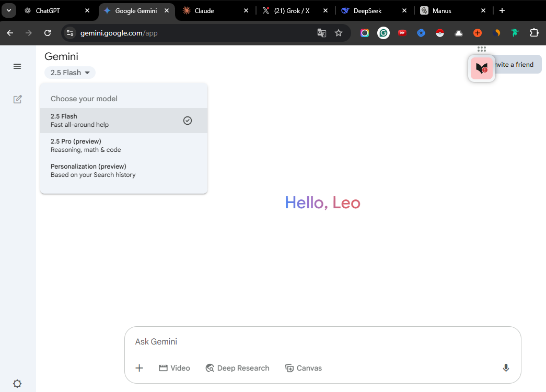
Task: Select 2.5 Pro (preview) model
Action: 124,146
